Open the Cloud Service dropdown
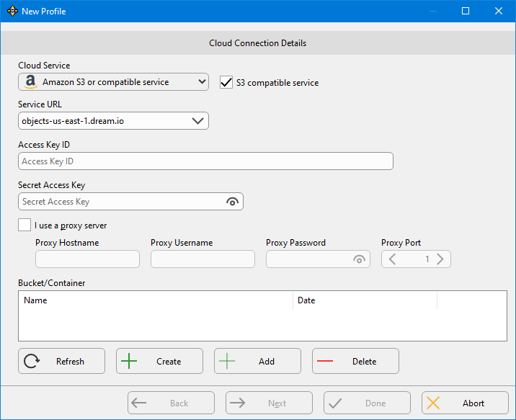Screen dimensions: 516x420 click(201, 82)
